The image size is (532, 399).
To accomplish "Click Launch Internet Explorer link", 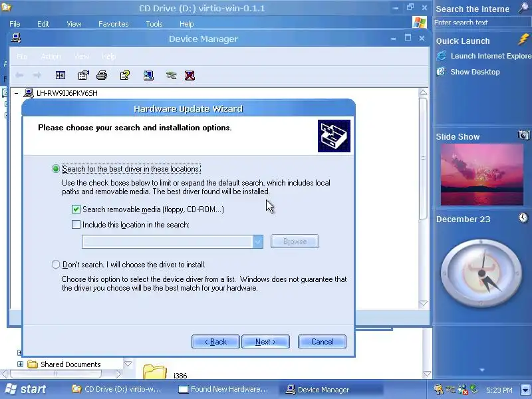I will [491, 56].
